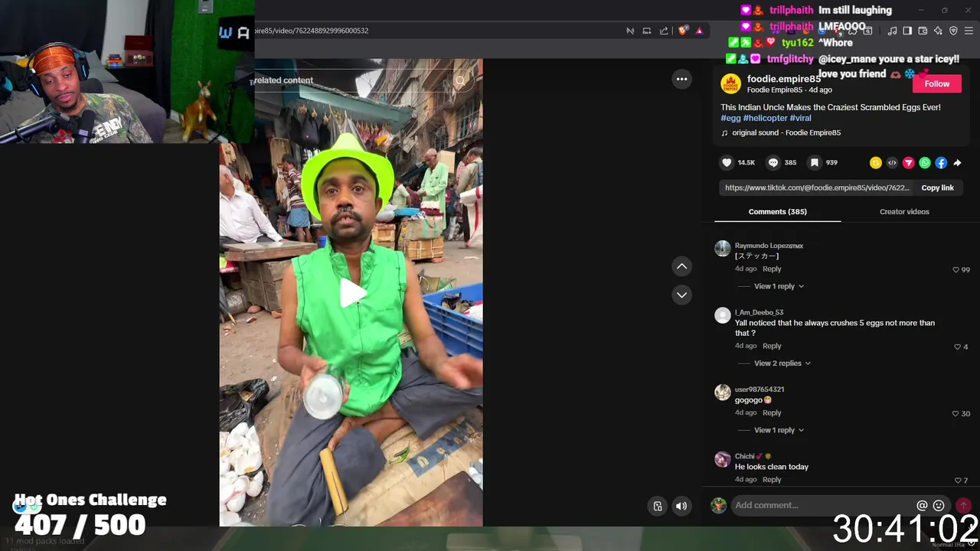Open I_Am_Deebo_53 username
Screen dimensions: 980x551
click(x=759, y=312)
